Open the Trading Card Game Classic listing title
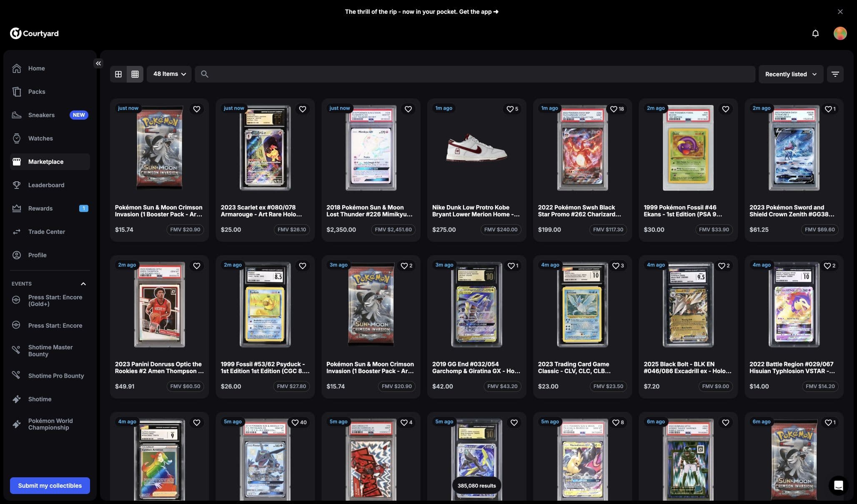This screenshot has width=857, height=504. tap(574, 368)
